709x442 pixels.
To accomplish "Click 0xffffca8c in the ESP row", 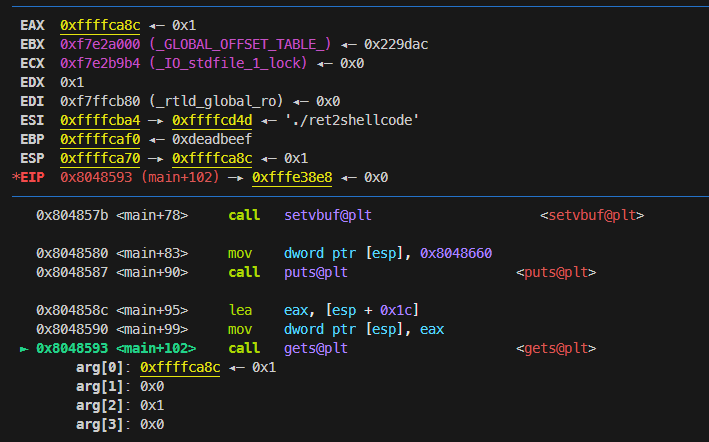I will [x=212, y=158].
